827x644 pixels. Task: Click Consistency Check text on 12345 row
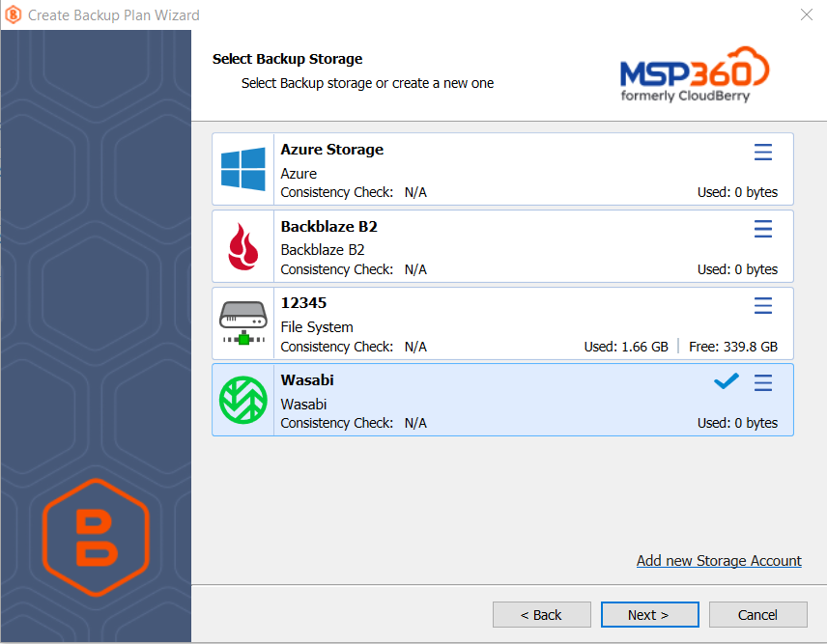point(337,347)
